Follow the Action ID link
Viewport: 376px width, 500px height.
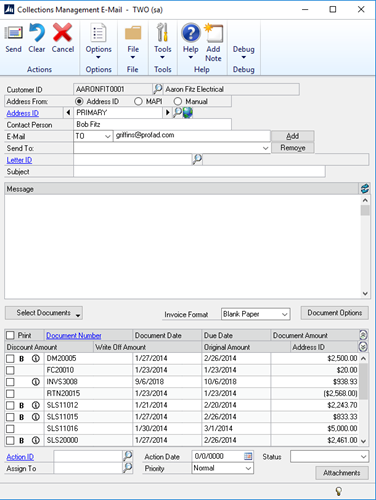[x=20, y=457]
